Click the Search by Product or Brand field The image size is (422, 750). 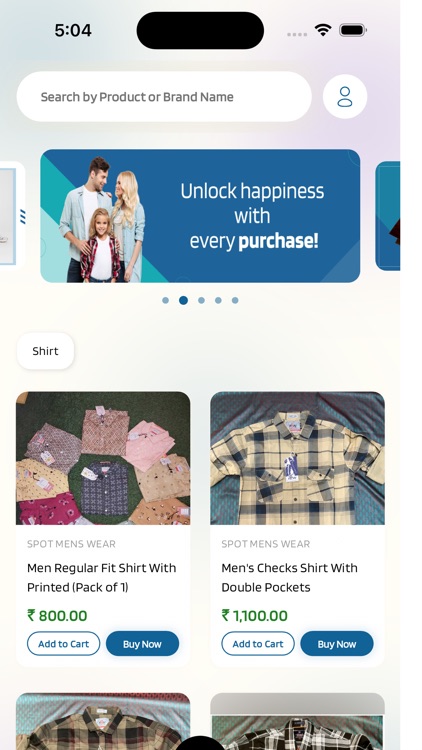[x=164, y=97]
